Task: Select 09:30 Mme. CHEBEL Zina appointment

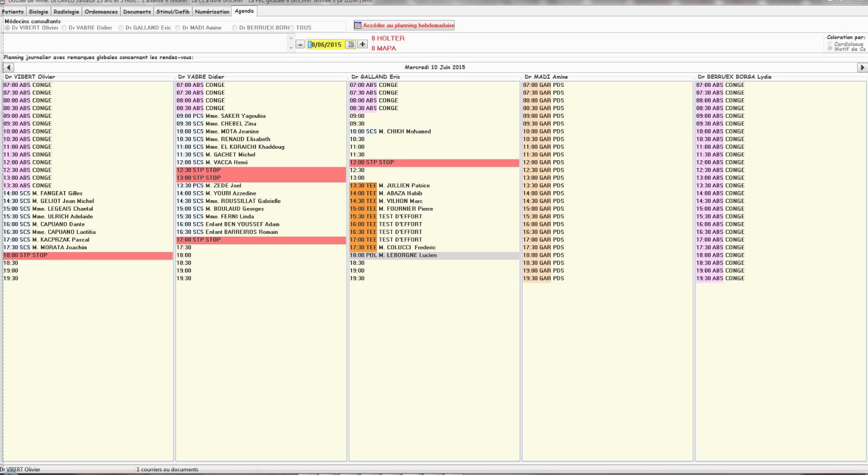Action: [x=261, y=124]
